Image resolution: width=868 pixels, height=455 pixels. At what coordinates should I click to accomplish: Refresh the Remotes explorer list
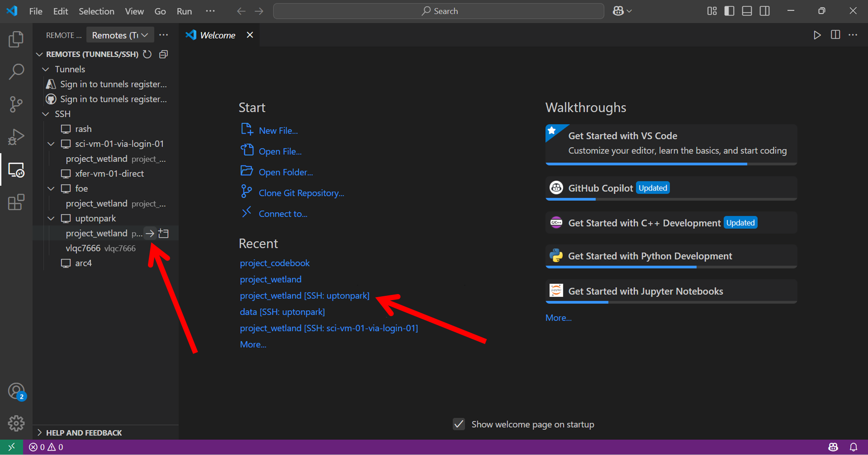[148, 54]
